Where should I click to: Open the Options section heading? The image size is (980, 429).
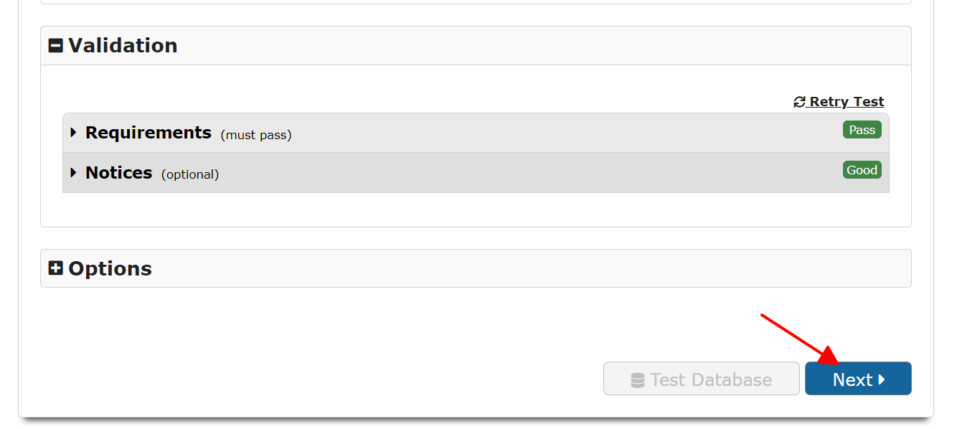tap(110, 268)
